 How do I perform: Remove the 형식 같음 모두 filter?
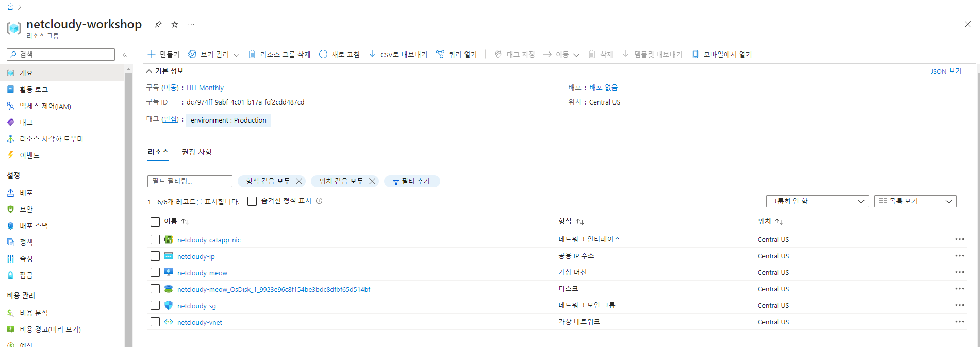click(299, 181)
